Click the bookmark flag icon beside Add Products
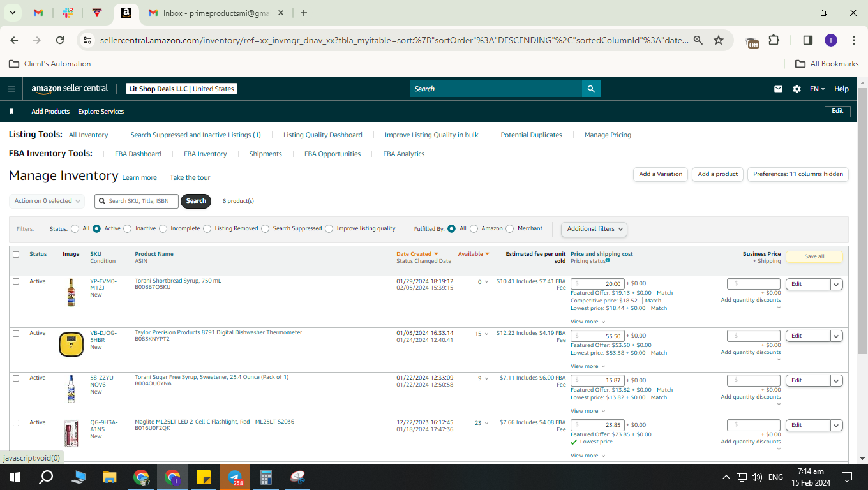Image resolution: width=868 pixels, height=490 pixels. pos(11,112)
